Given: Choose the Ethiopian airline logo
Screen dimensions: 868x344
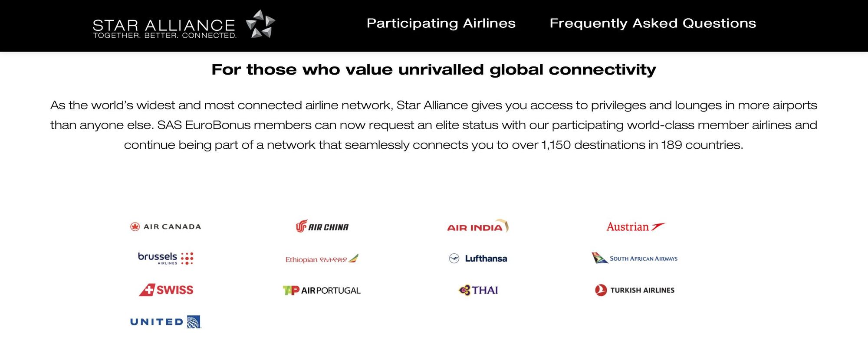Looking at the screenshot, I should tap(322, 259).
